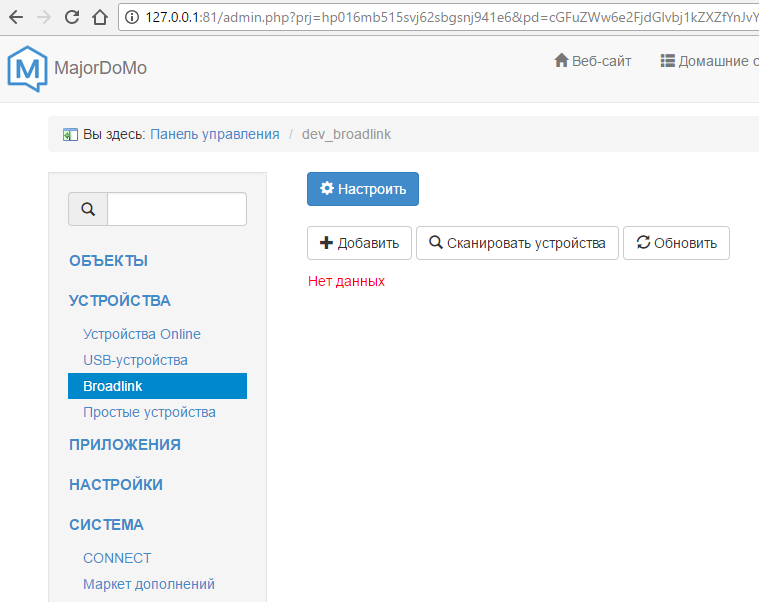Expand the ОБЪЕКТЫ sidebar section

pyautogui.click(x=108, y=261)
